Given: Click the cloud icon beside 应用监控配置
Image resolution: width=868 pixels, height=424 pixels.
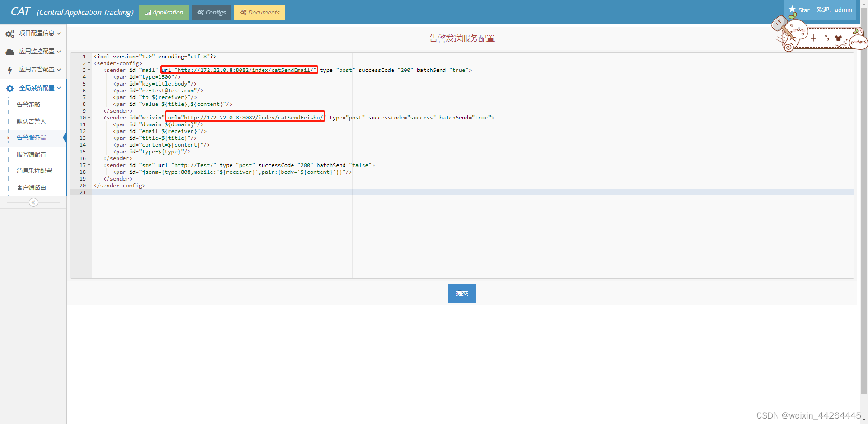Looking at the screenshot, I should tap(10, 52).
